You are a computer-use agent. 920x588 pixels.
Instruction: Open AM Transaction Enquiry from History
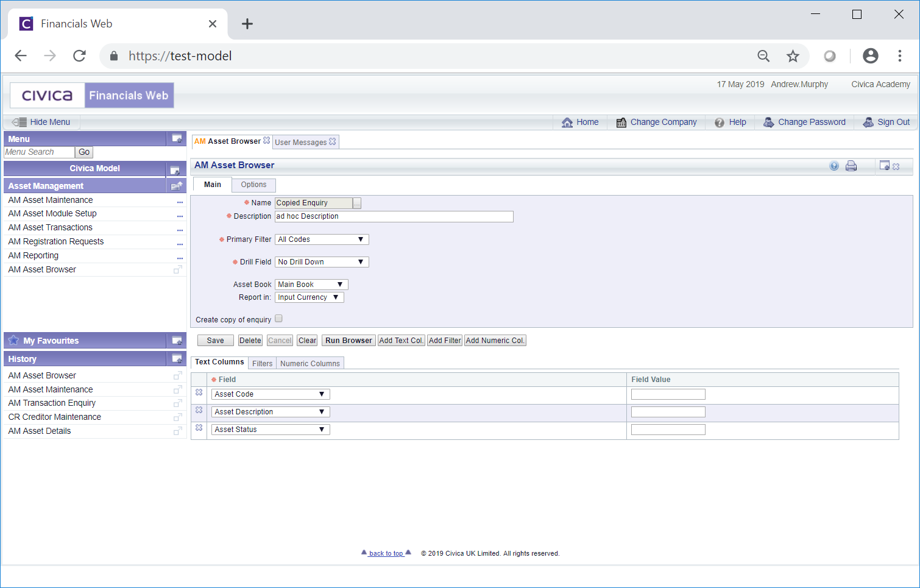click(52, 403)
